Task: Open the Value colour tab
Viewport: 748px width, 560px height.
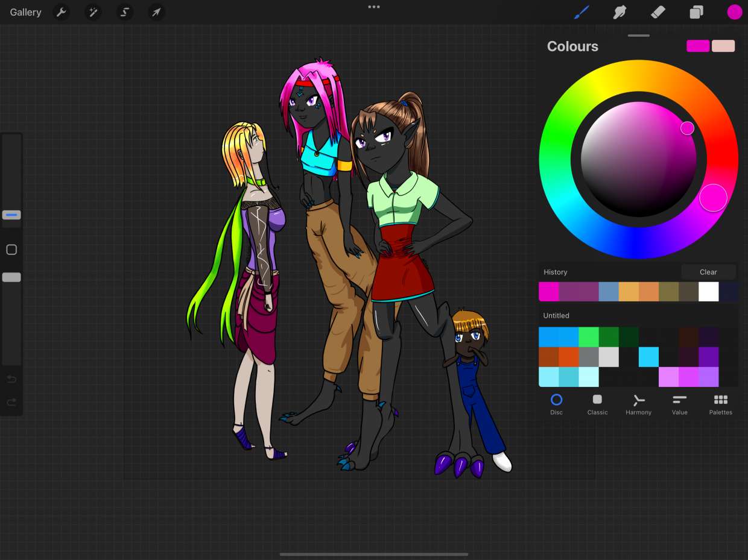Action: coord(679,404)
